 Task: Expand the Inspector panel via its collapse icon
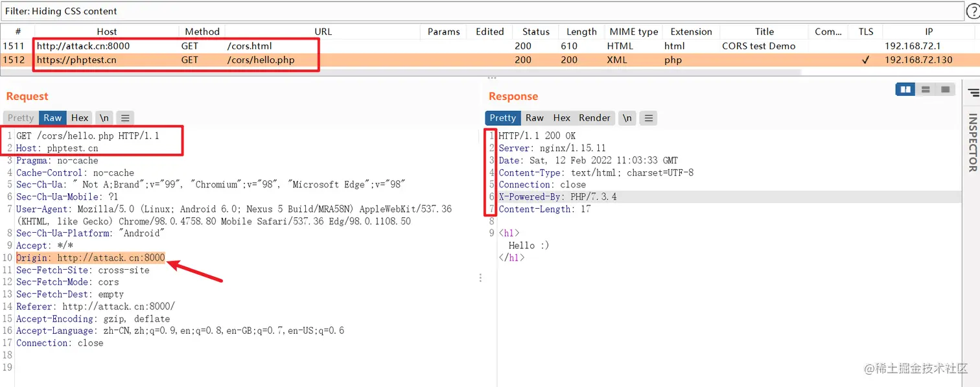[x=973, y=93]
